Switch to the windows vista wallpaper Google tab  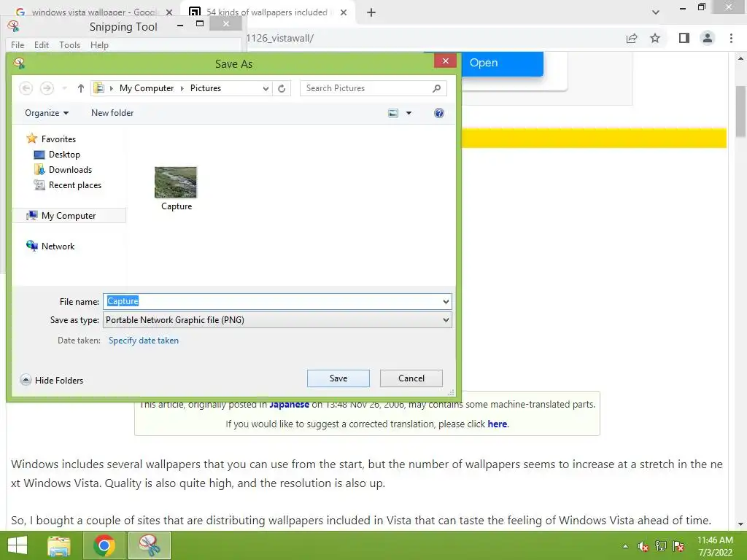tap(93, 12)
